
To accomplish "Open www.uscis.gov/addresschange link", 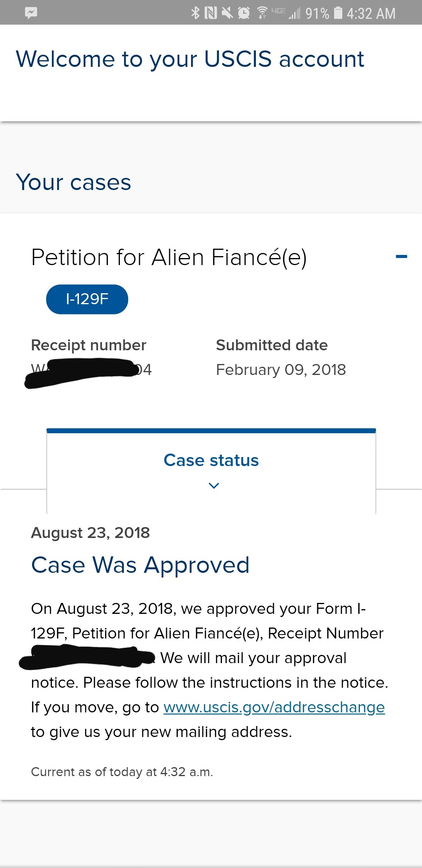I will point(274,707).
